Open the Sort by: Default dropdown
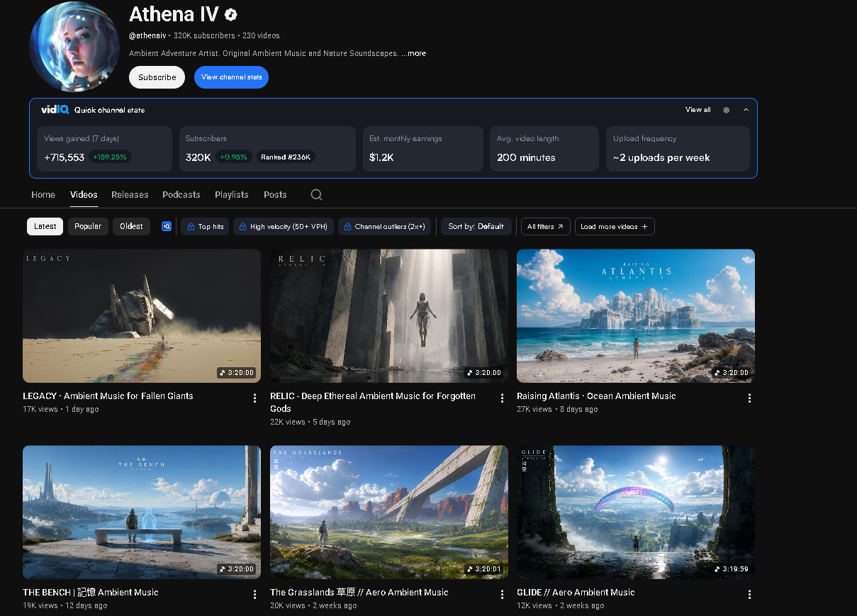 [476, 227]
